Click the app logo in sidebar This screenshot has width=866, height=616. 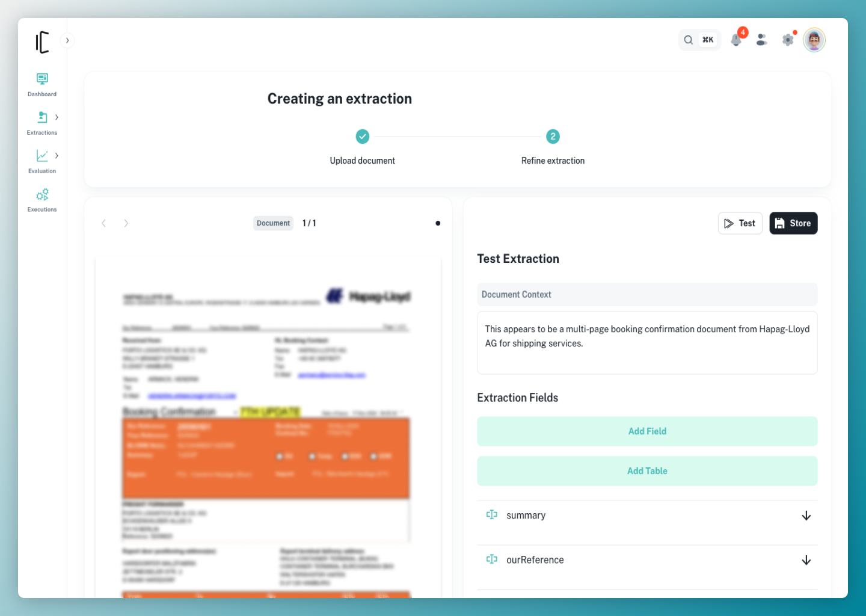click(x=42, y=42)
